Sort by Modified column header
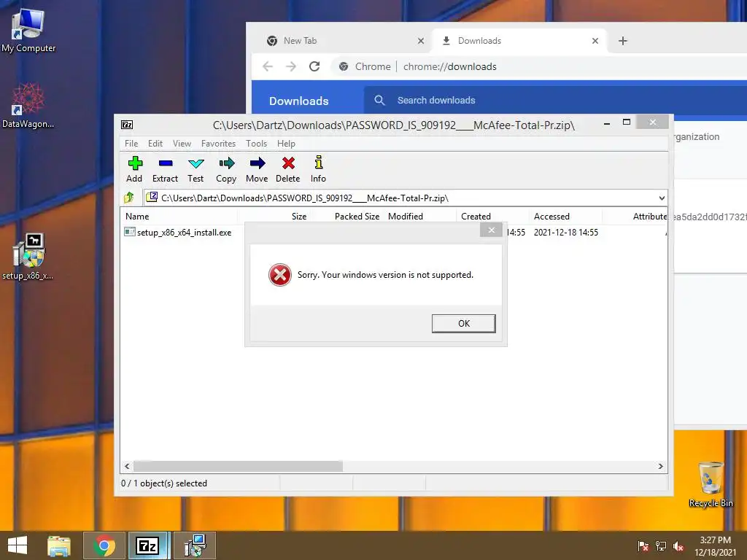 point(420,216)
